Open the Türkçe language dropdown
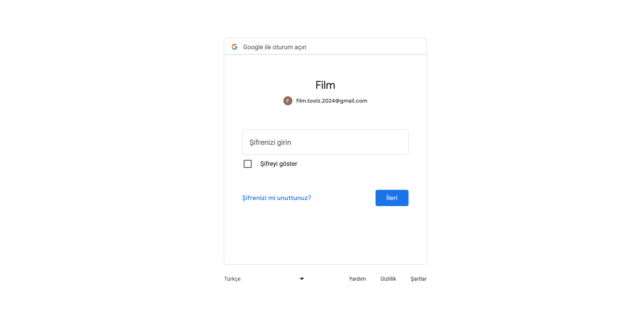This screenshot has height=320, width=644. point(264,279)
